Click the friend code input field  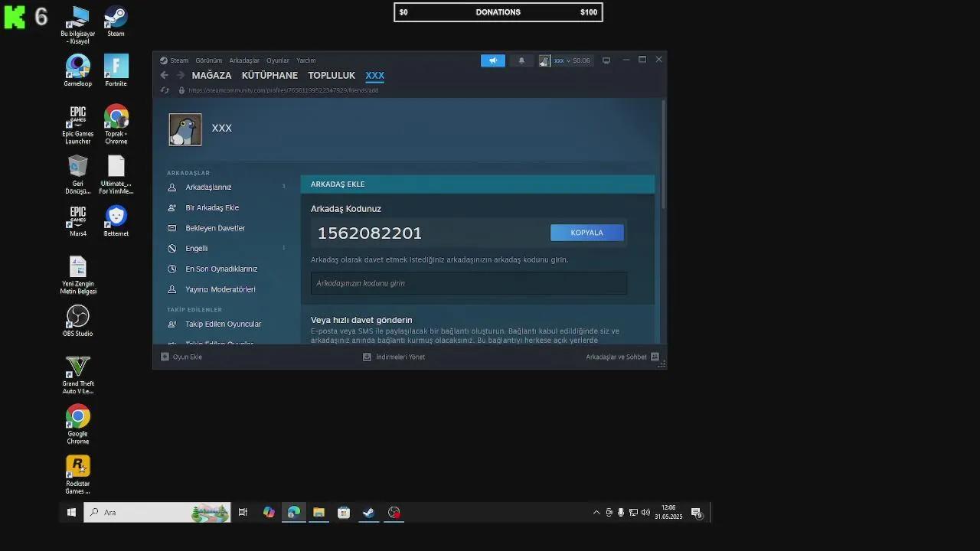469,283
